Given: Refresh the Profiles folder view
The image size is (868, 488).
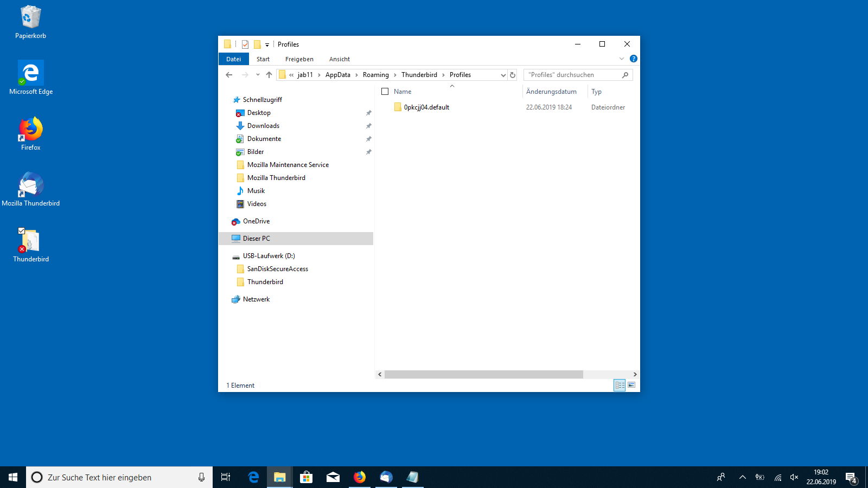Looking at the screenshot, I should pyautogui.click(x=513, y=75).
